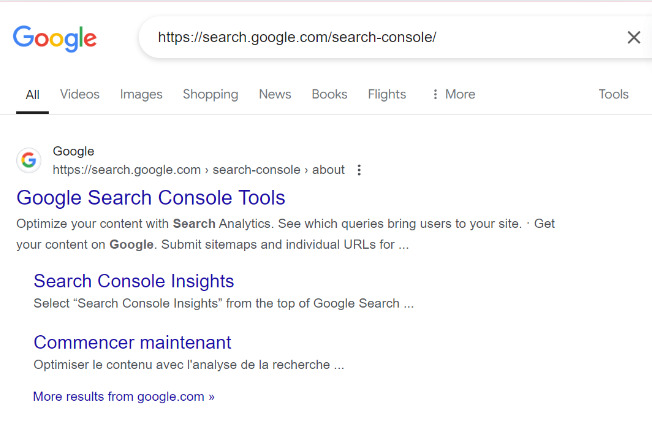Expand the More search categories dropdown
Image resolution: width=652 pixels, height=436 pixels.
[x=453, y=94]
